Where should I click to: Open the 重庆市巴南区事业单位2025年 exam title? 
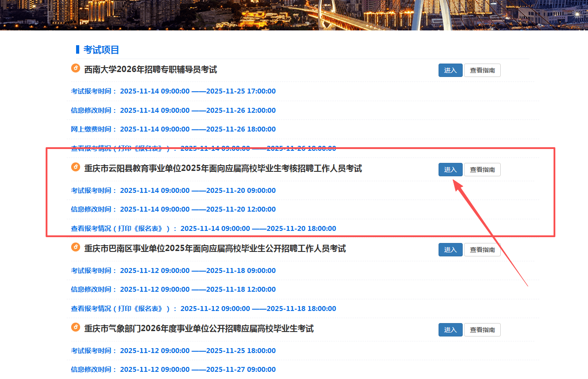(x=215, y=249)
